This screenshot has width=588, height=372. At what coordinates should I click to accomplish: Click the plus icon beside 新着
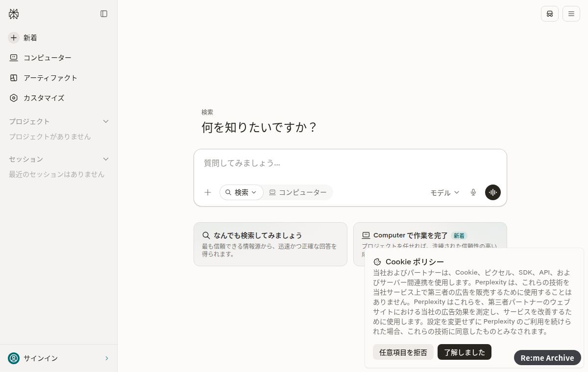14,38
